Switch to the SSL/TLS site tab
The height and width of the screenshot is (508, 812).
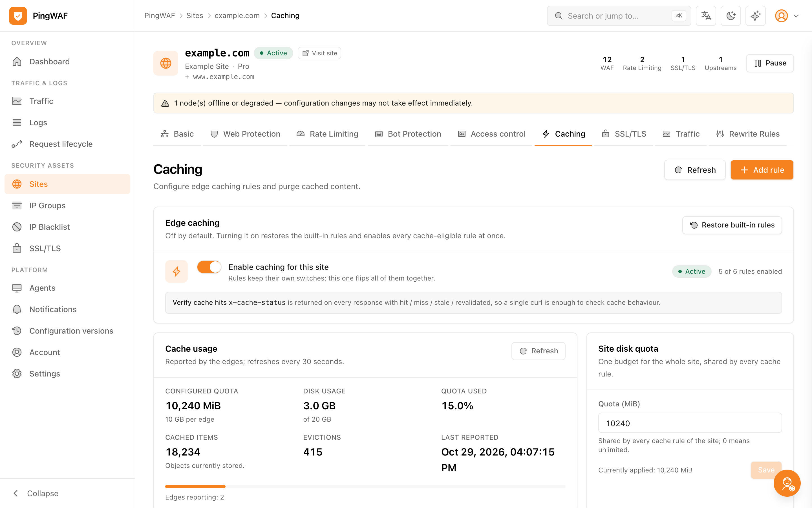pyautogui.click(x=624, y=134)
